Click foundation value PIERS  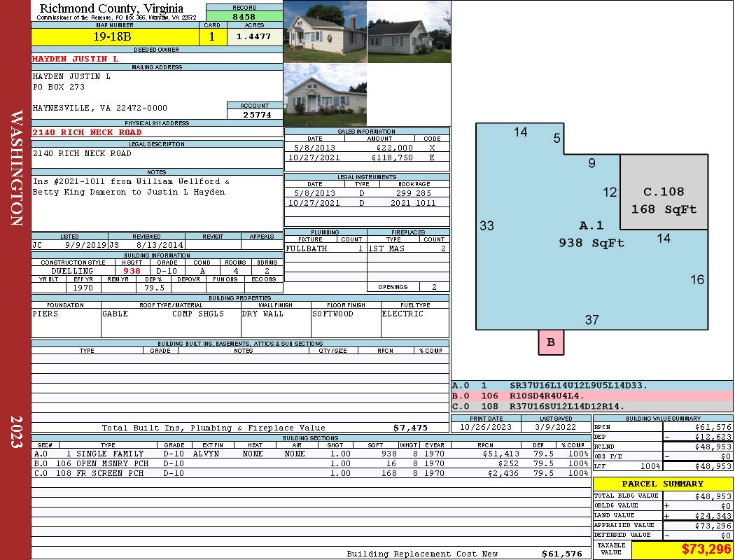tap(45, 314)
